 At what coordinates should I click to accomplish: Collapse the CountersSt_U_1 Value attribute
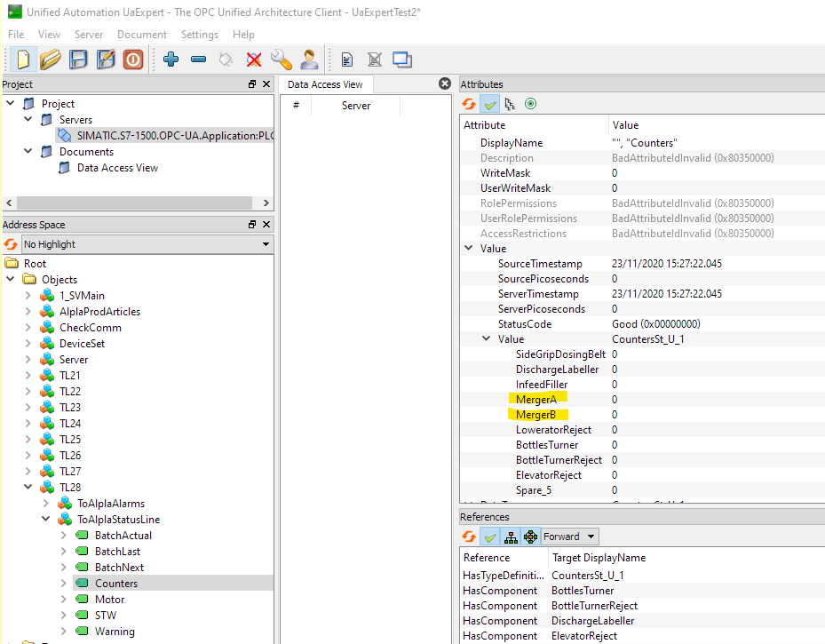coord(486,338)
